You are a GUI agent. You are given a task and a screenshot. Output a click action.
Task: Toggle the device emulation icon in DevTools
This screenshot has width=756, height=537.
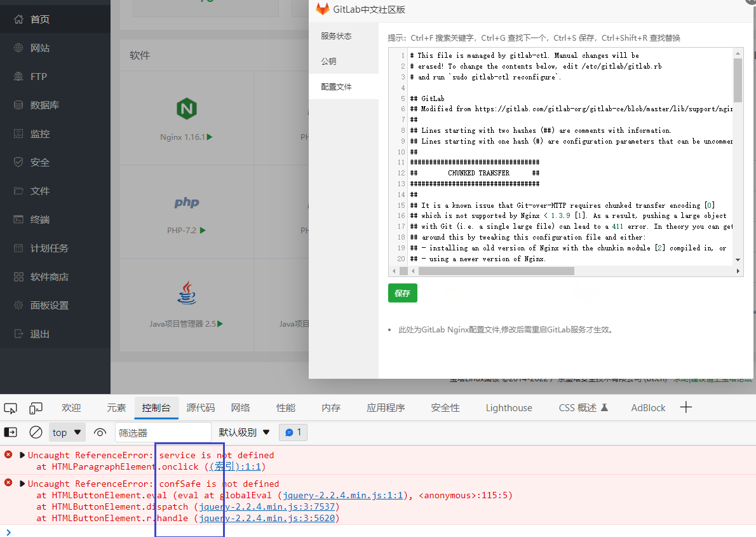click(36, 409)
